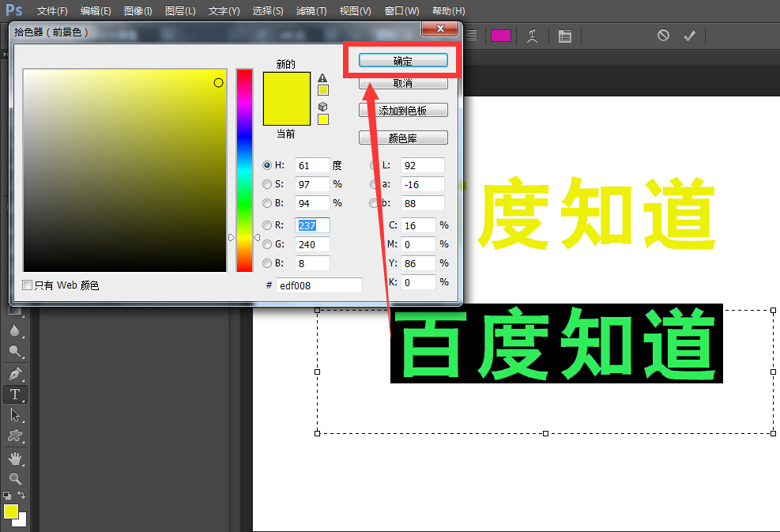The image size is (780, 532).
Task: Select the Lab a radio button
Action: 374,184
